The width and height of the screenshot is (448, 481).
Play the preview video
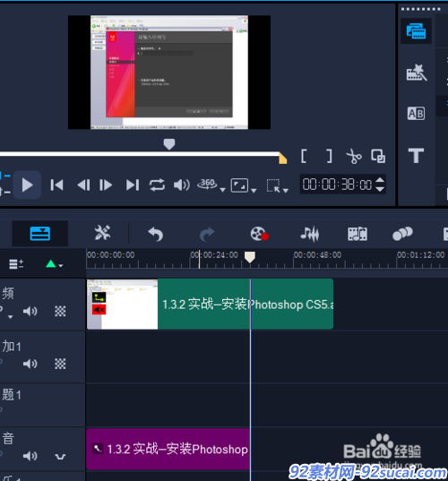pos(27,185)
